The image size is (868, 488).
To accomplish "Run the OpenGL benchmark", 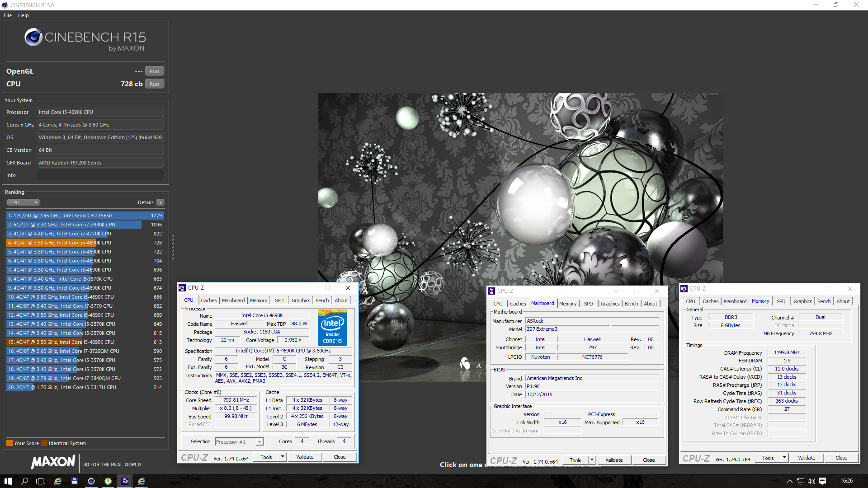I will click(155, 71).
